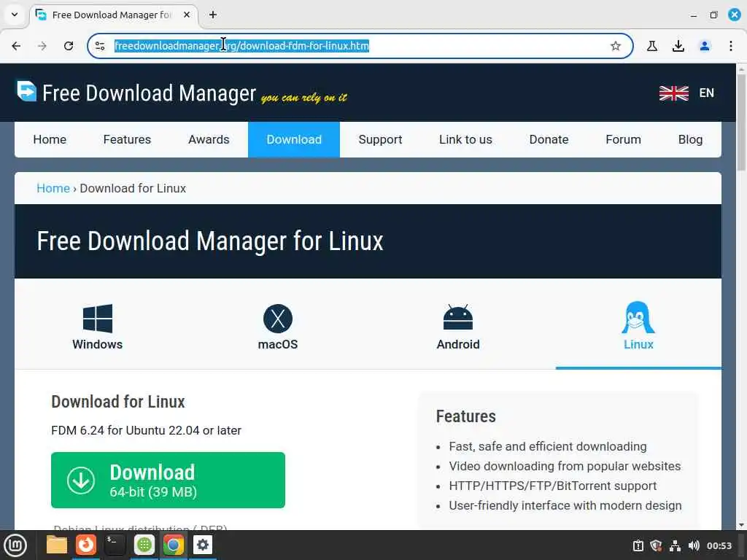Click the Free Download Manager site title
Screen dimensions: 747x560
[x=149, y=93]
